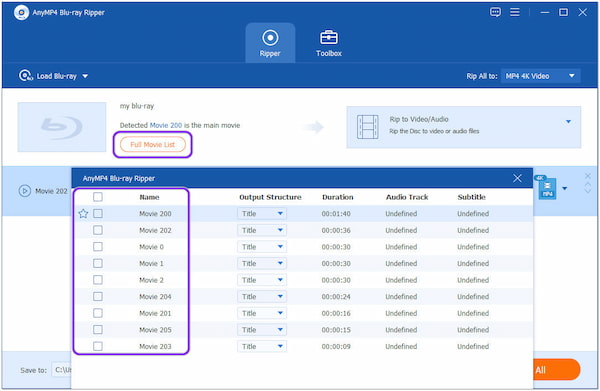Expand the Load Blu-ray dropdown arrow

click(85, 76)
